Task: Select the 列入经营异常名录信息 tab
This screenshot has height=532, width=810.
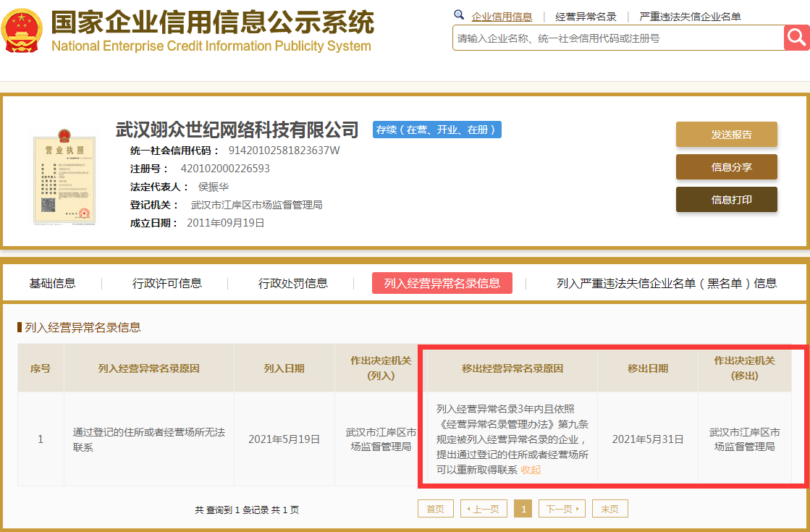Action: (442, 284)
